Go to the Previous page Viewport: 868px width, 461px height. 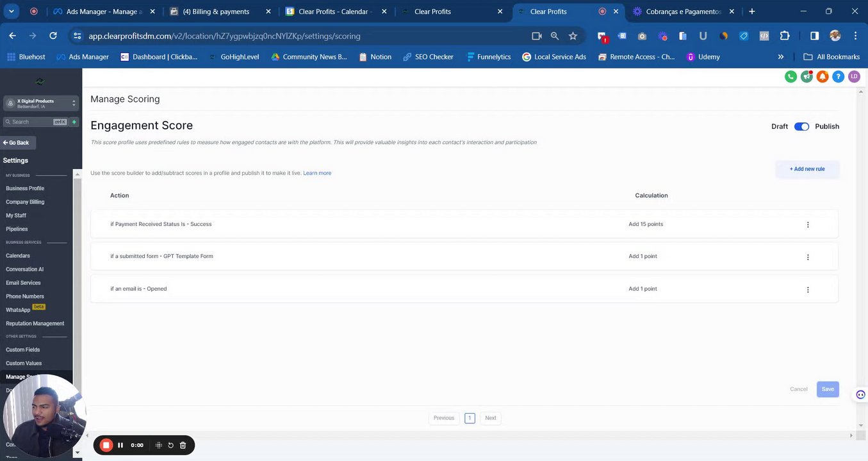pyautogui.click(x=444, y=418)
